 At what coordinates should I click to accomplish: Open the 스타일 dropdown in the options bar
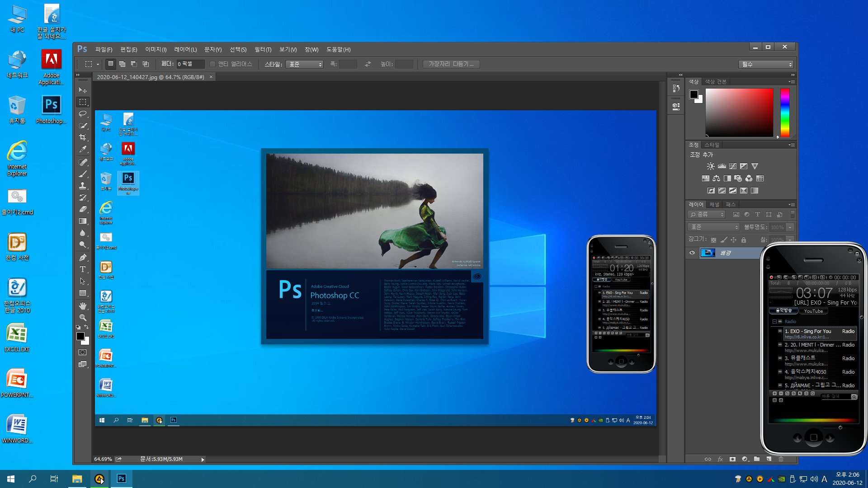tap(305, 64)
